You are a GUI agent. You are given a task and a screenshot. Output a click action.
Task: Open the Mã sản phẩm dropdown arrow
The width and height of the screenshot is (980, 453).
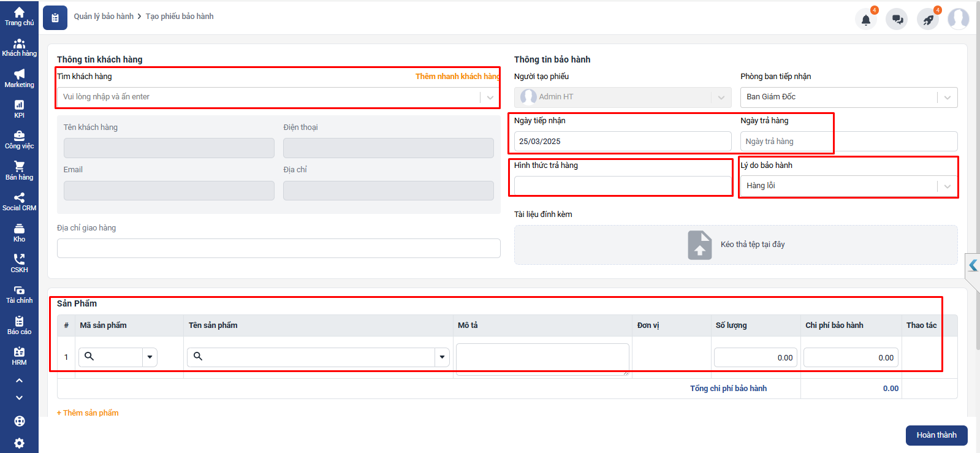point(150,357)
